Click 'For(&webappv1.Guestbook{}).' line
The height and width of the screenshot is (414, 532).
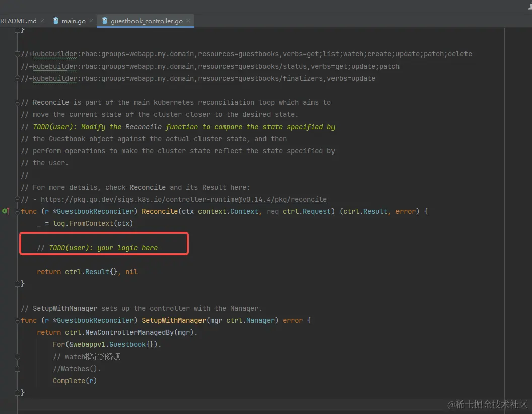click(107, 345)
